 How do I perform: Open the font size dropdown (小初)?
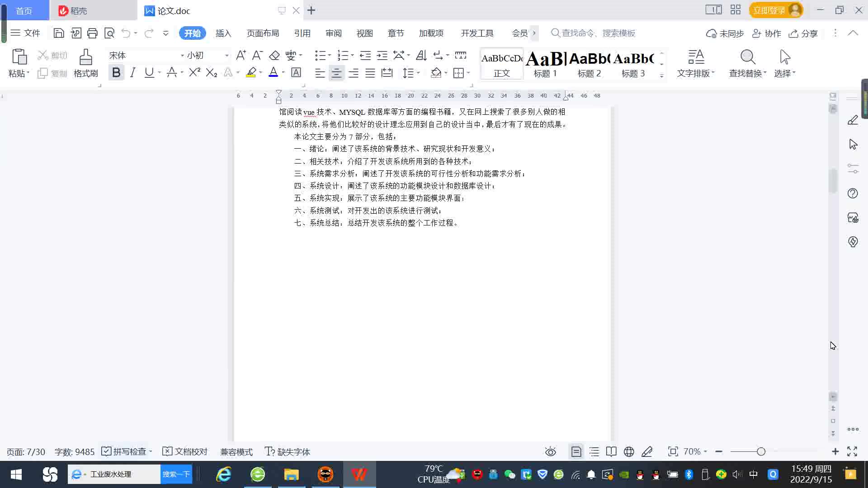click(x=226, y=56)
